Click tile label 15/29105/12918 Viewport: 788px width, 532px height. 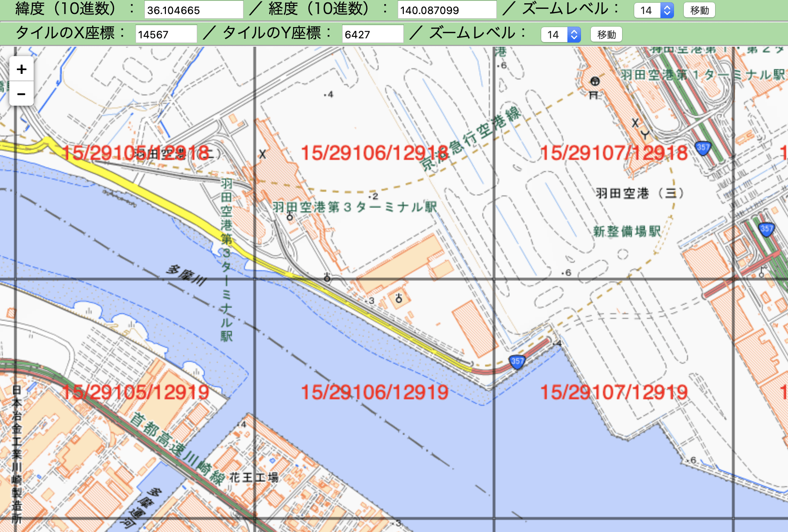click(x=135, y=153)
